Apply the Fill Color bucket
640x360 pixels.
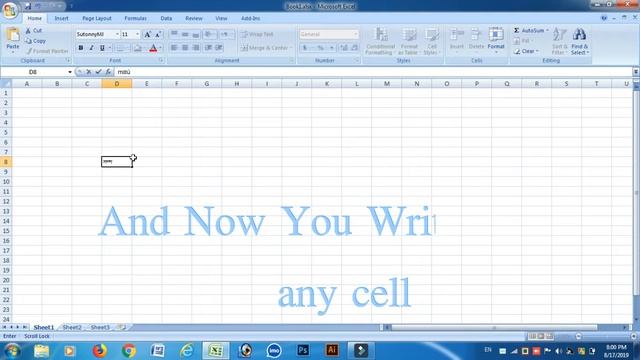[138, 48]
